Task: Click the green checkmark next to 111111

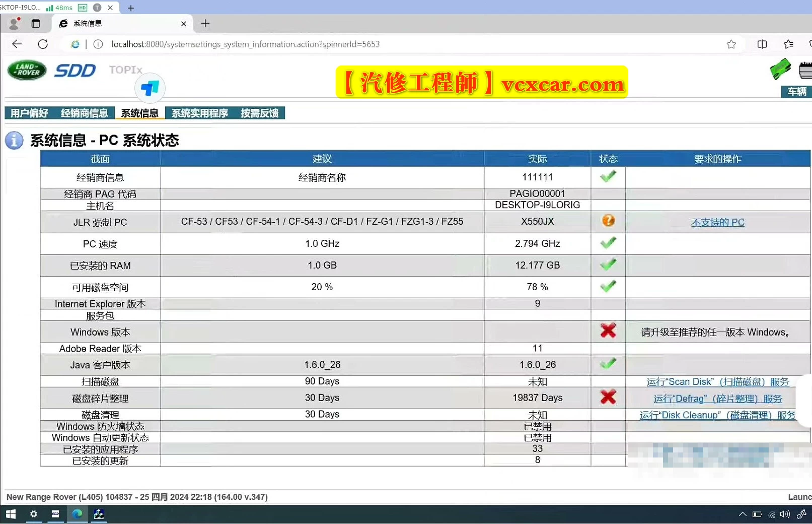Action: (608, 176)
